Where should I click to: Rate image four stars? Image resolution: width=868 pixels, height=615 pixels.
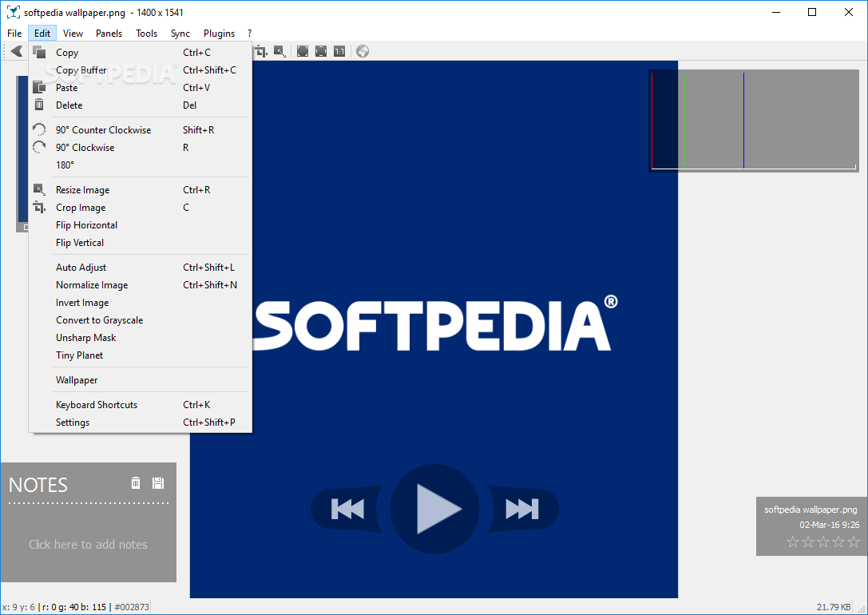(x=838, y=542)
